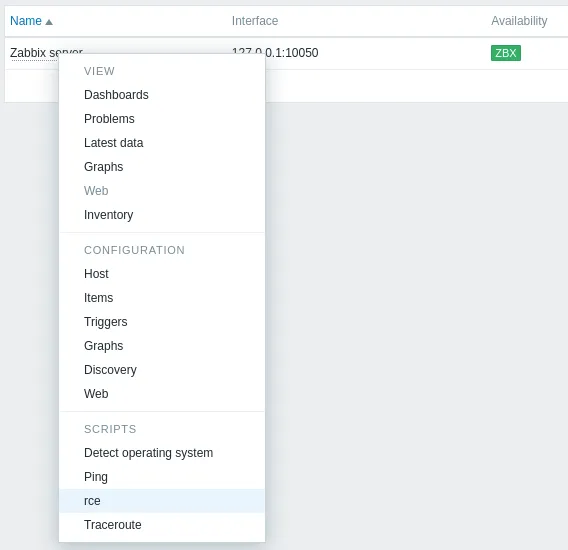
Task: Open Inventory for the host
Action: pyautogui.click(x=109, y=215)
